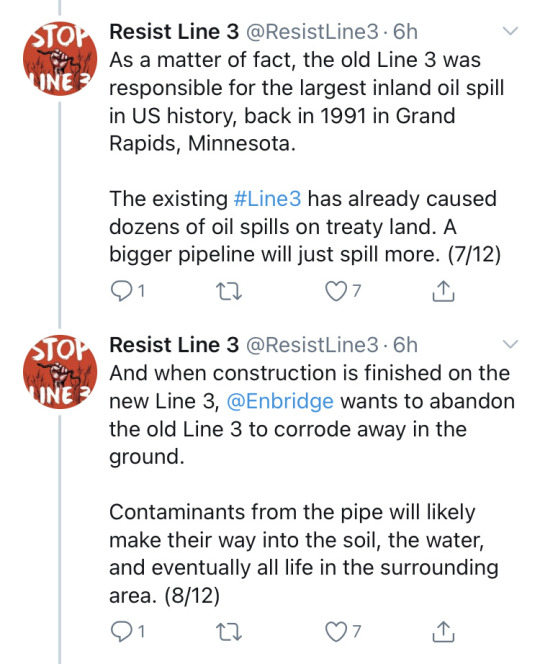Share the 7/12 tweet
Image resolution: width=540 pixels, height=664 pixels.
point(443,291)
